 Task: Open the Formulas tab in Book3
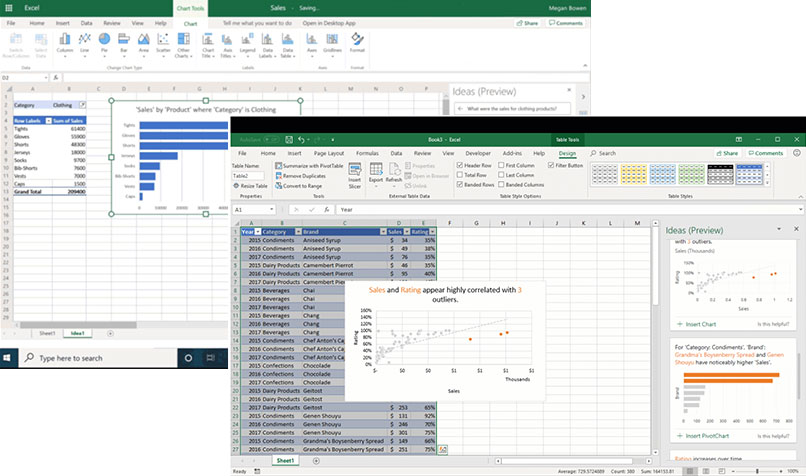tap(367, 153)
